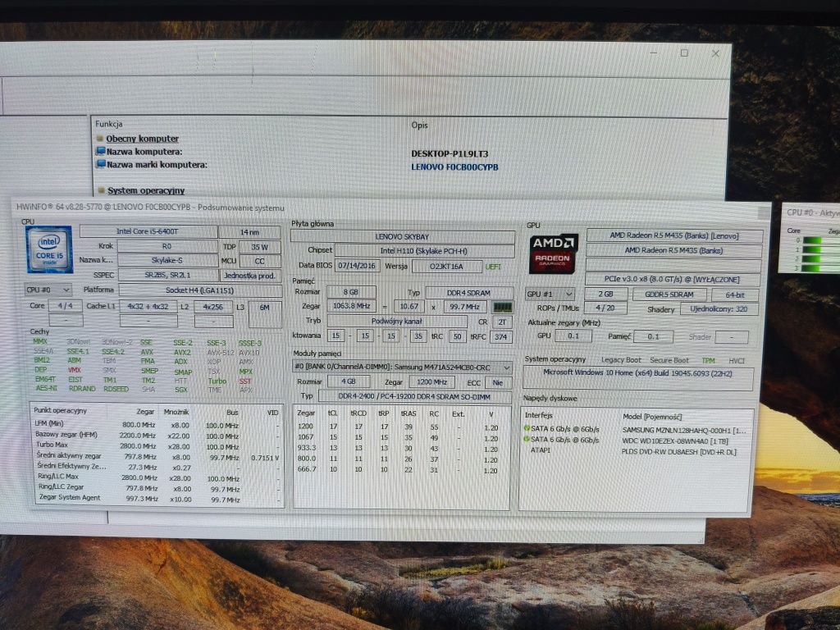
Task: Click the Microsoft Windows 10 Home build field
Action: pos(638,377)
